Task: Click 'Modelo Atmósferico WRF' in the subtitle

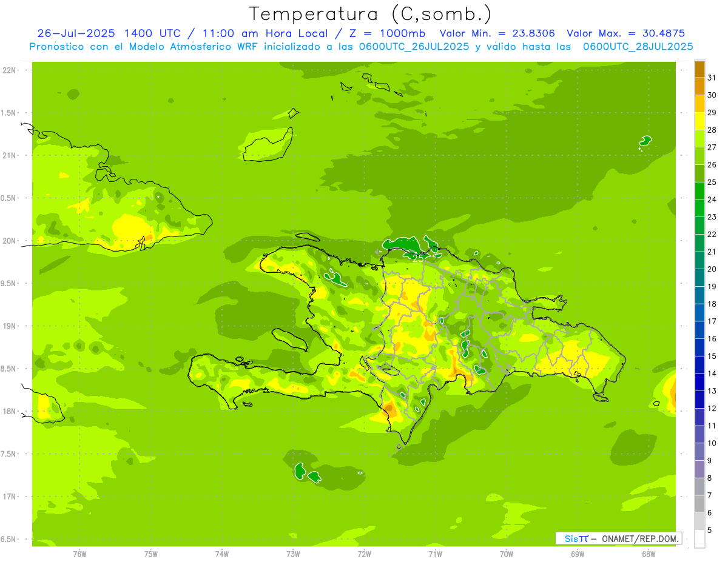Action: tap(194, 46)
